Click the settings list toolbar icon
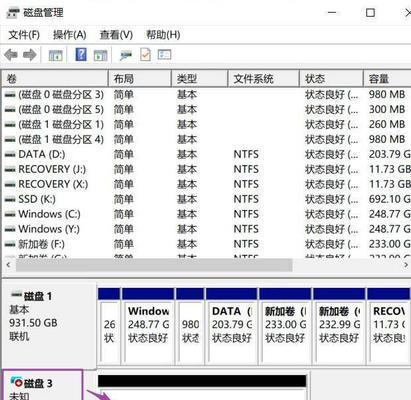Image resolution: width=411 pixels, height=400 pixels. click(164, 54)
